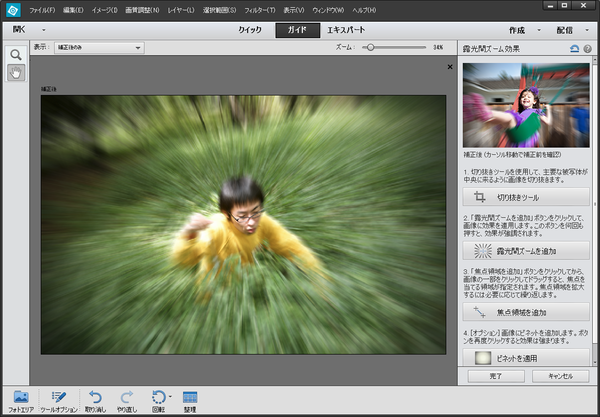This screenshot has height=417, width=600.
Task: Click the crop tool icon
Action: (479, 197)
